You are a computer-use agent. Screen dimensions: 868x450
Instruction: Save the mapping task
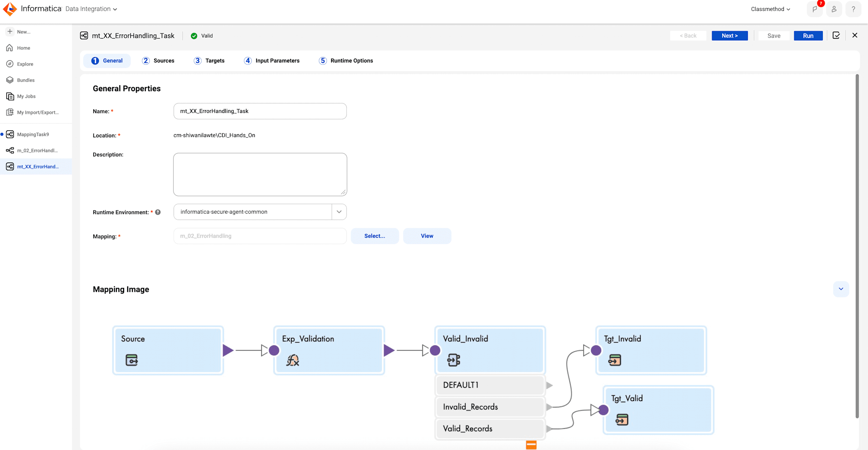[774, 36]
